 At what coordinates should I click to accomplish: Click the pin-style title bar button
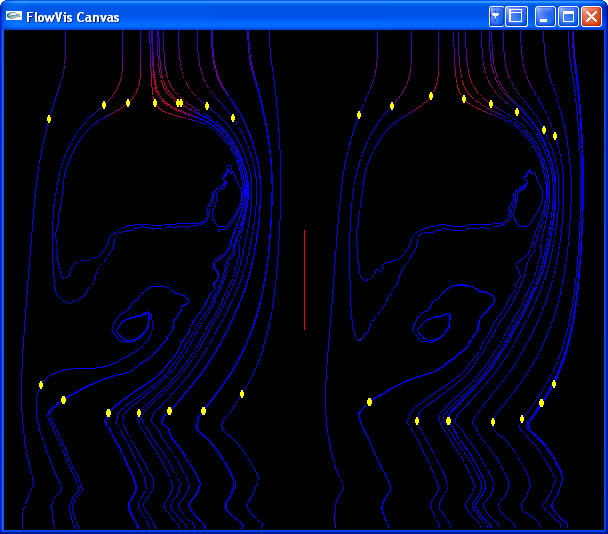coord(496,16)
